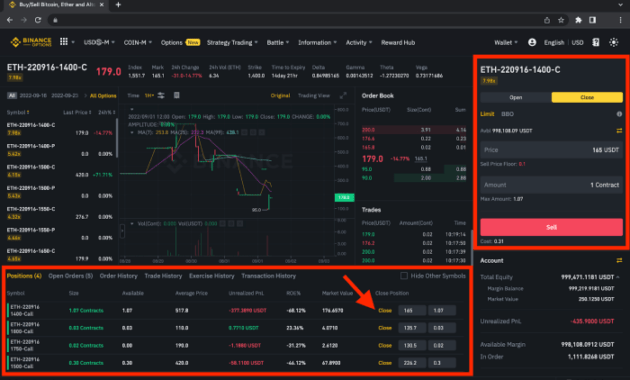
Task: Open the USDⓈ-M dropdown
Action: (x=99, y=42)
